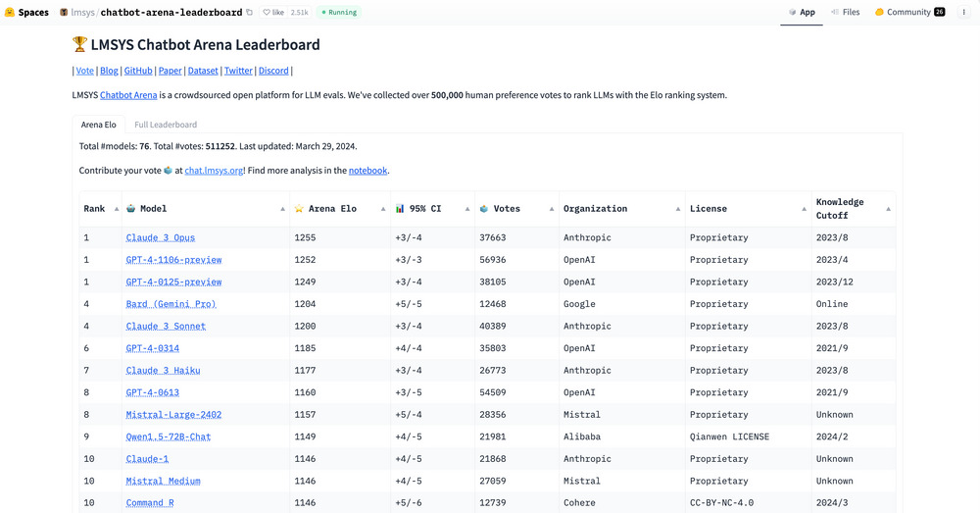Open the notebook link
The height and width of the screenshot is (513, 980).
click(x=368, y=170)
